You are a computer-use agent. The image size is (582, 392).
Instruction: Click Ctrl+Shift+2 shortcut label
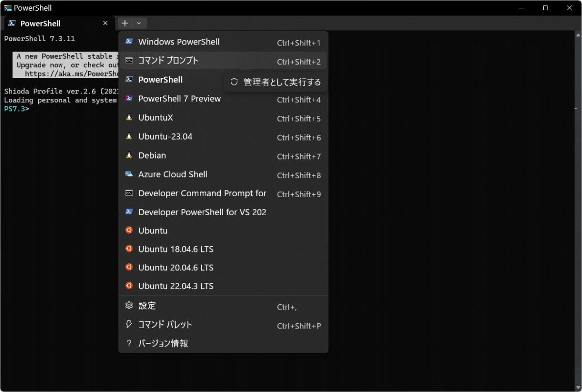[299, 62]
